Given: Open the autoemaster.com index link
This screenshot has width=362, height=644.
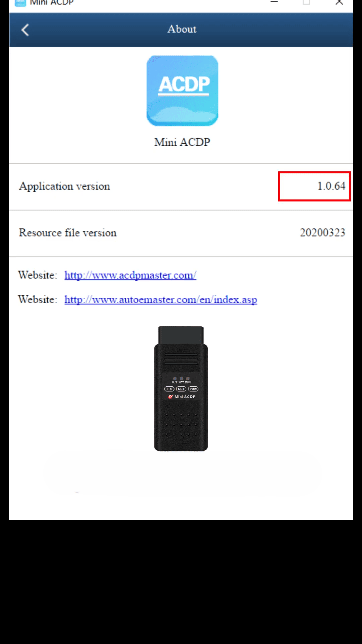Looking at the screenshot, I should point(161,300).
